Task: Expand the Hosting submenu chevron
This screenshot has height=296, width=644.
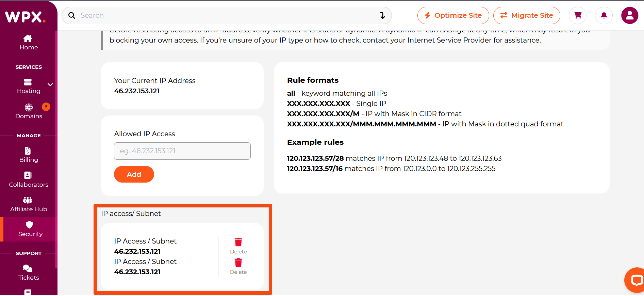Action: pos(50,84)
